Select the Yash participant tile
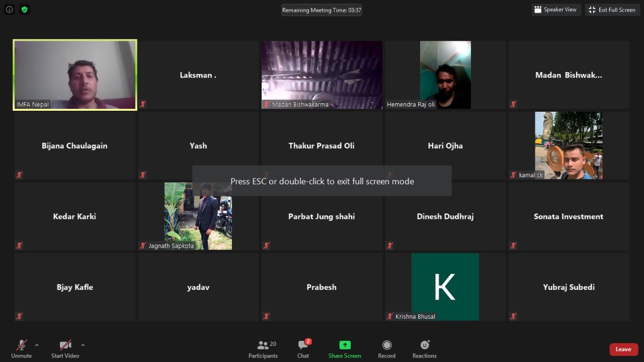644x362 pixels. coord(198,146)
